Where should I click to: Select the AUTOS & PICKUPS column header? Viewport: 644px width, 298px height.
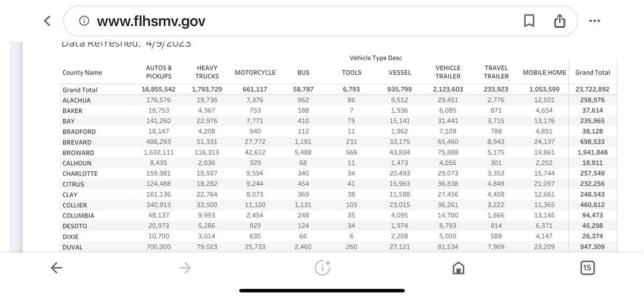[159, 72]
